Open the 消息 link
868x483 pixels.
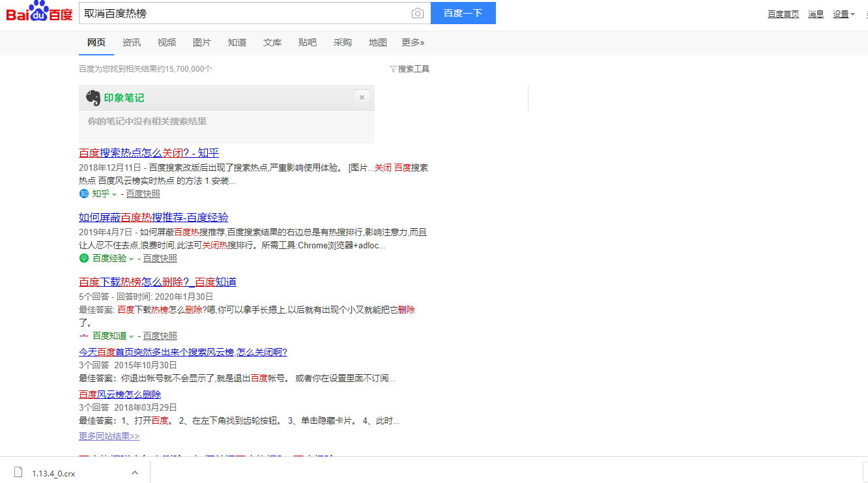[x=816, y=14]
